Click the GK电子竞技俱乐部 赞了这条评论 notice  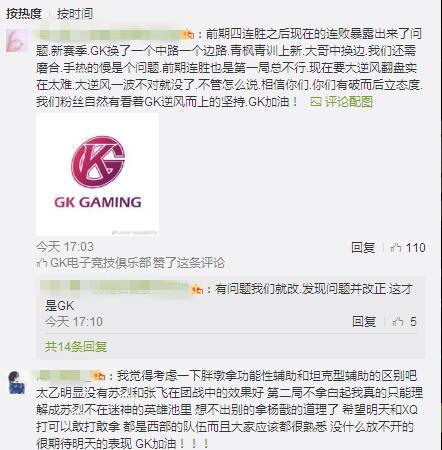click(x=130, y=263)
